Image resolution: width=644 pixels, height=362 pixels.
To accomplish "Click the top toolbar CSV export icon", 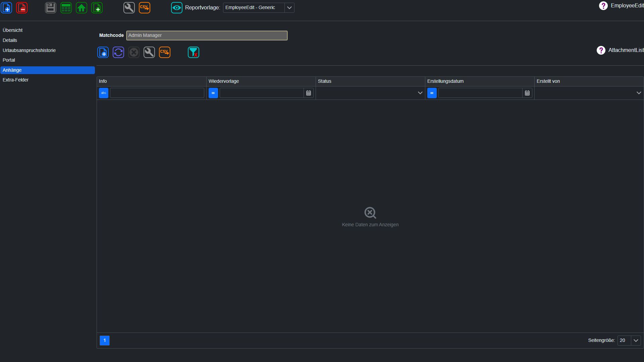I will [x=145, y=8].
